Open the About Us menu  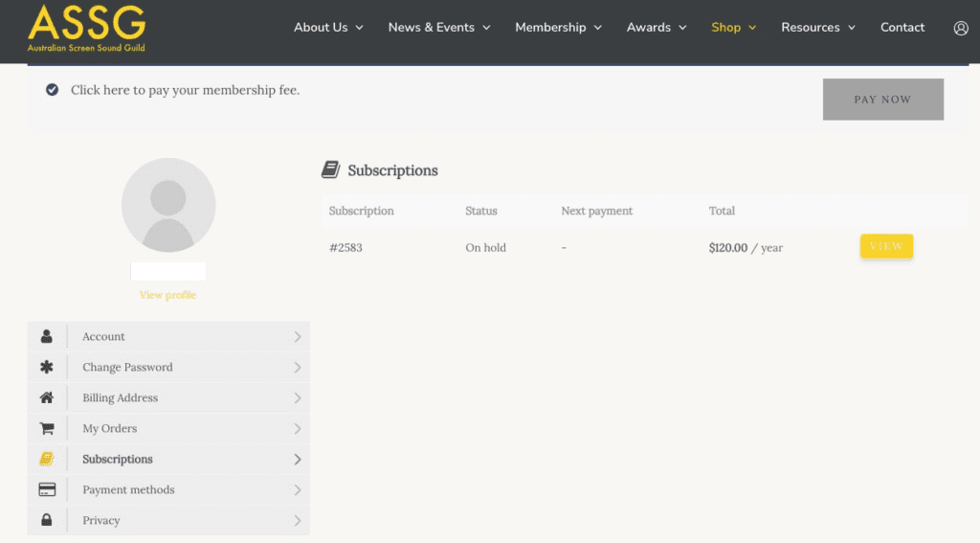(321, 28)
